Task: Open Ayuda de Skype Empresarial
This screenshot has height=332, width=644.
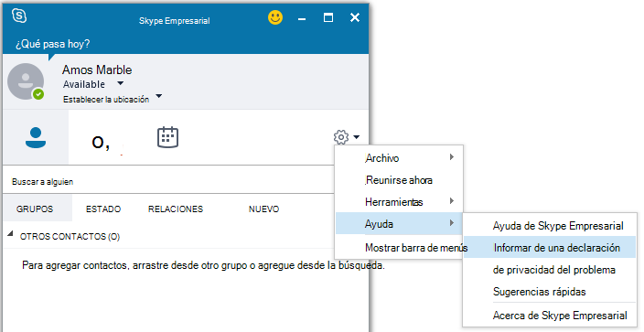Action: pos(550,226)
